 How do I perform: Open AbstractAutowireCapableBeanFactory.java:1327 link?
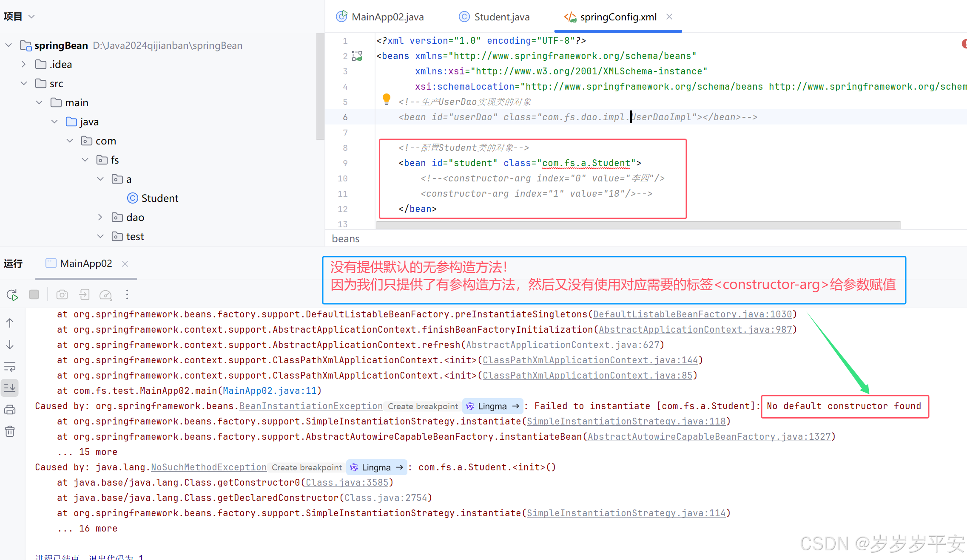[x=709, y=437]
